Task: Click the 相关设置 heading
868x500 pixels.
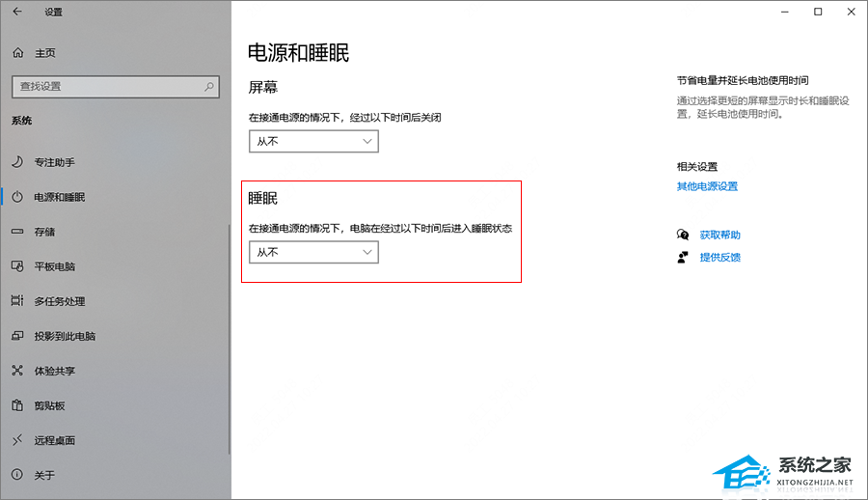Action: click(x=697, y=166)
